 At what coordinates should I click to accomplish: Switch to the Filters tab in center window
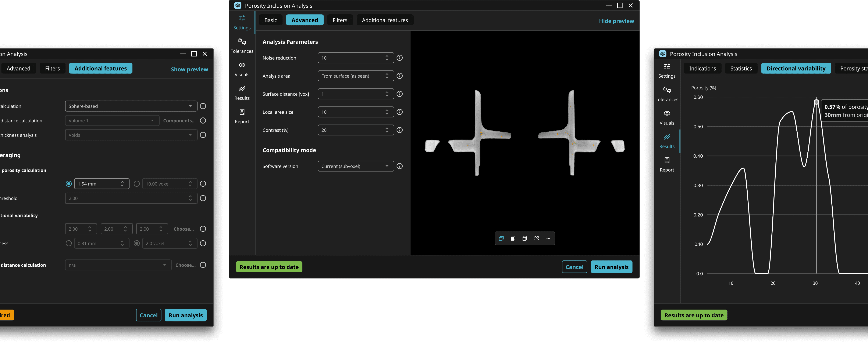coord(340,20)
